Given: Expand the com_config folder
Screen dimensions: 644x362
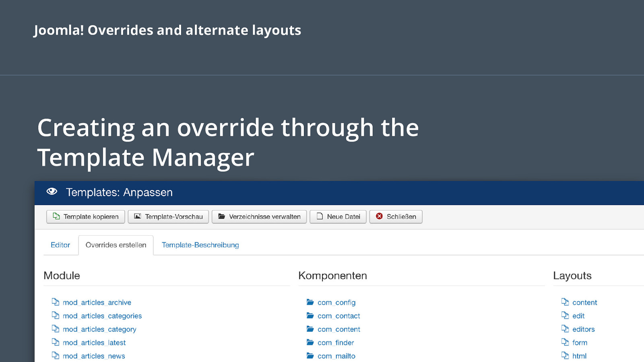Looking at the screenshot, I should tap(336, 302).
